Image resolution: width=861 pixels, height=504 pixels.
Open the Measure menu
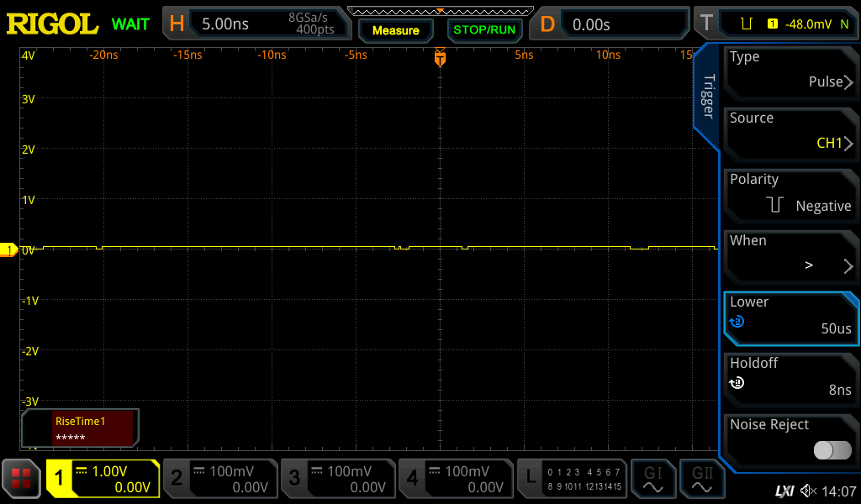[x=395, y=30]
